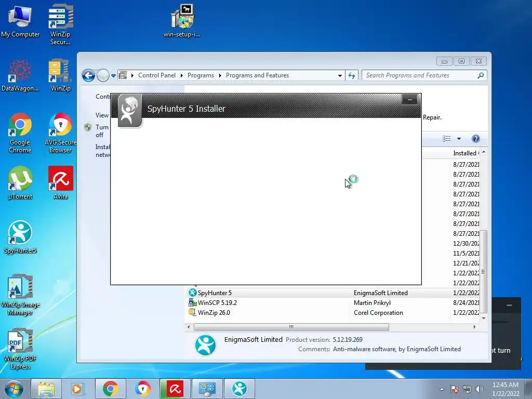Viewport: 532px width, 399px height.
Task: Open My Computer desktop icon
Action: (x=20, y=21)
